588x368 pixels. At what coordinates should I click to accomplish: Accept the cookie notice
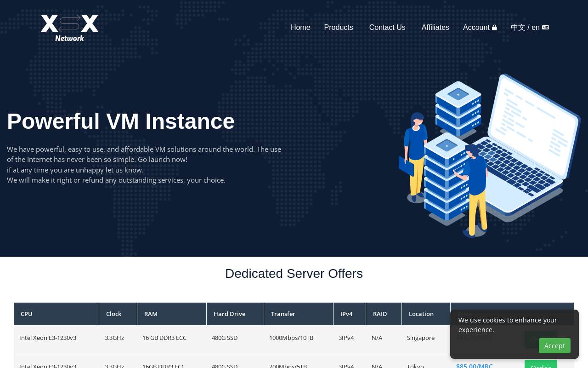pos(554,346)
